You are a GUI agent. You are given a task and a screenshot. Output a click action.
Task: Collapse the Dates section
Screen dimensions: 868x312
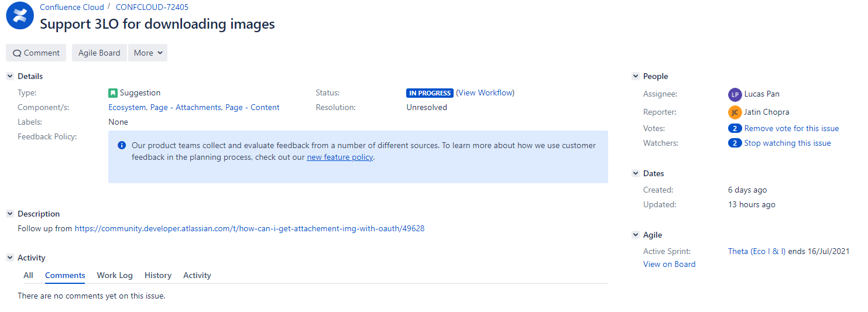[636, 173]
